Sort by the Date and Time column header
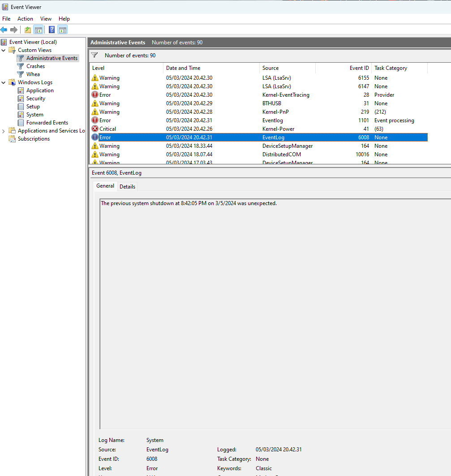This screenshot has width=451, height=476. point(211,68)
